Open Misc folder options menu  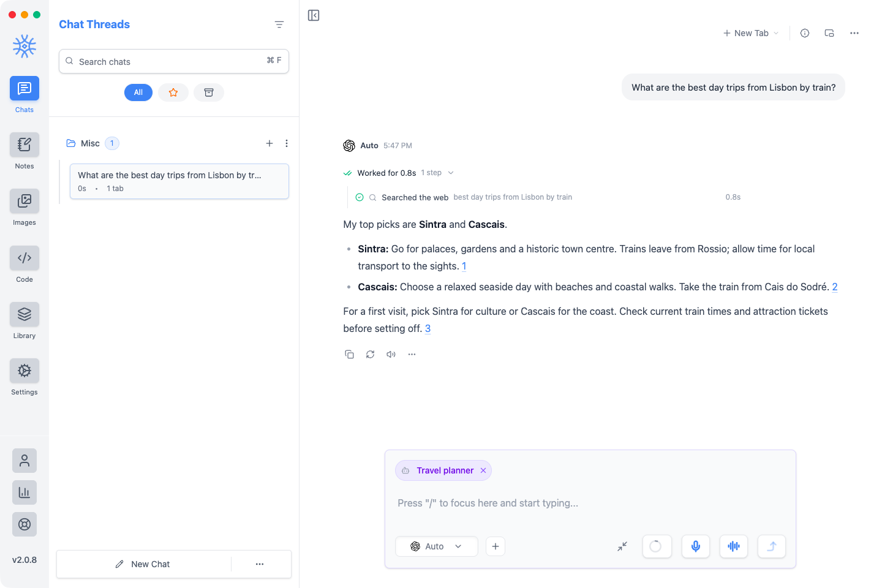click(x=287, y=143)
